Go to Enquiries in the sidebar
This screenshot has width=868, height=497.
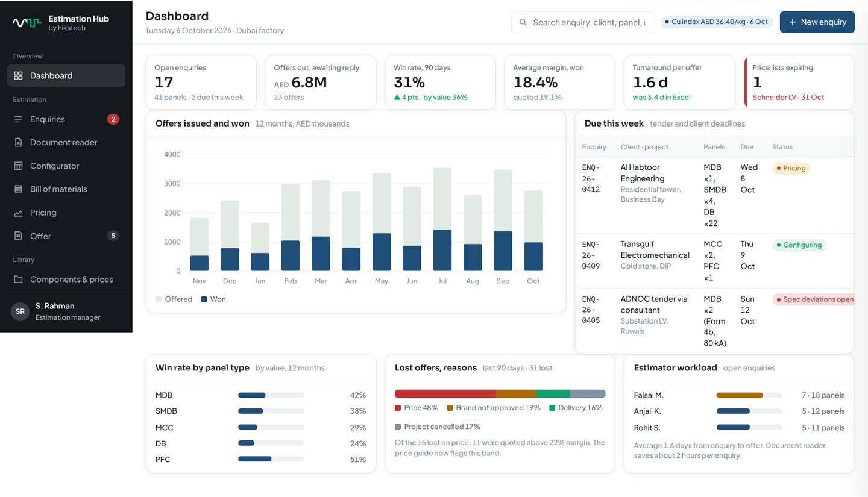point(66,119)
